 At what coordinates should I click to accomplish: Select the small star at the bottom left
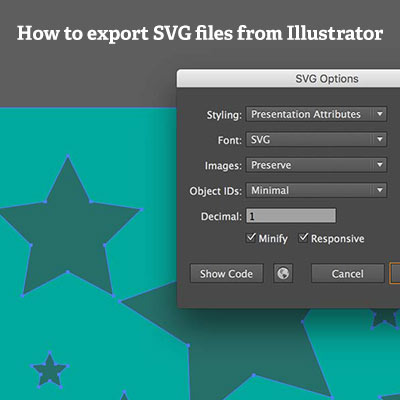pyautogui.click(x=50, y=370)
